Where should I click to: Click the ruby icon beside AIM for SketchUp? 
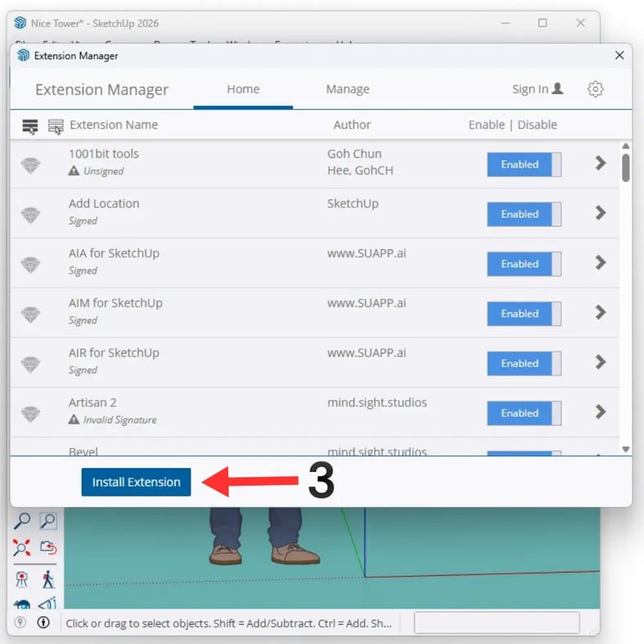tap(31, 314)
